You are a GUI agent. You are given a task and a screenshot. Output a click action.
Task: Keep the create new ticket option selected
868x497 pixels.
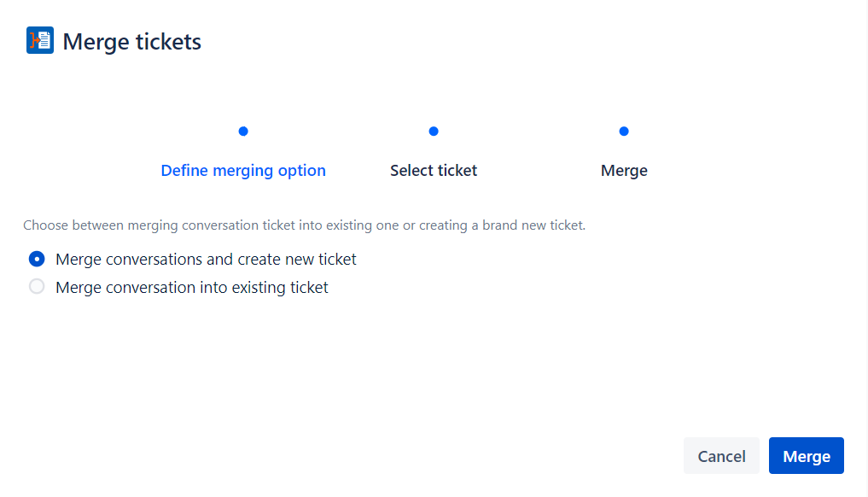[x=37, y=259]
